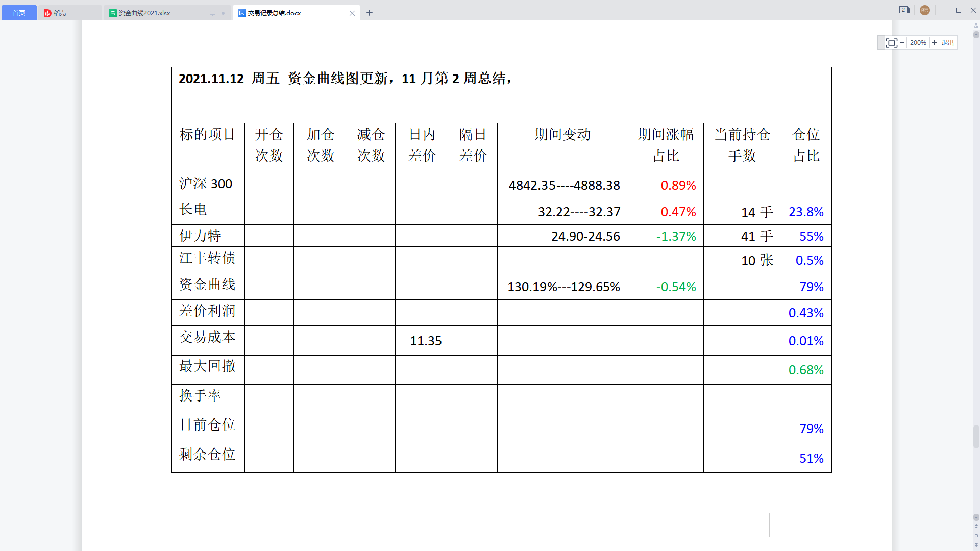
Task: Zoom in with the plus button
Action: pos(934,43)
